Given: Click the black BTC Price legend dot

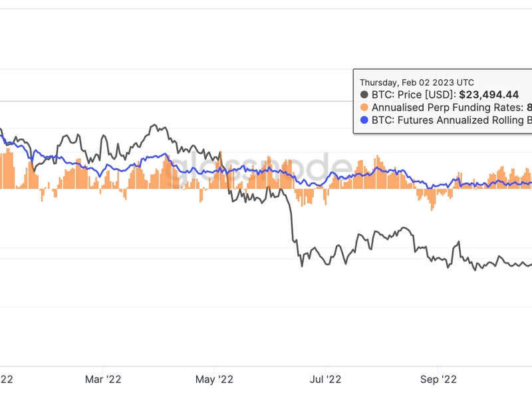Looking at the screenshot, I should [364, 95].
